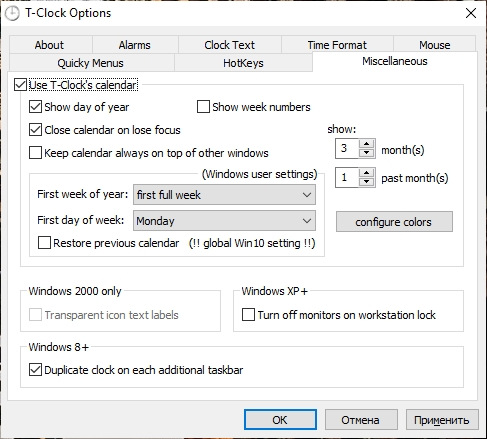The height and width of the screenshot is (439, 487).
Task: Click the T-Clock icon in title bar
Action: point(12,13)
